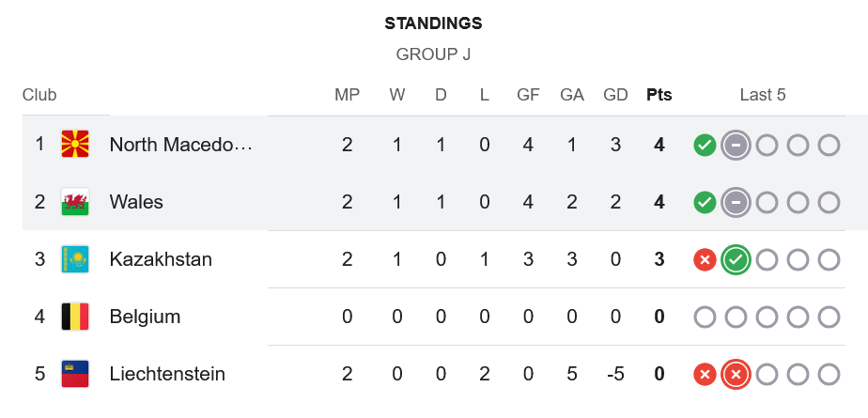Select the Liechtenstein team name
Image resolution: width=868 pixels, height=418 pixels.
coord(167,374)
